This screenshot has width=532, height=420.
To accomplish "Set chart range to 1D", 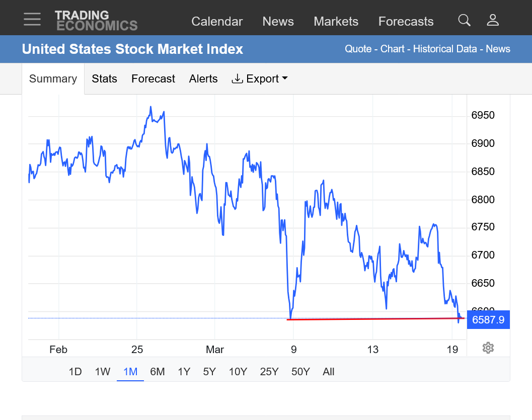I will point(75,372).
